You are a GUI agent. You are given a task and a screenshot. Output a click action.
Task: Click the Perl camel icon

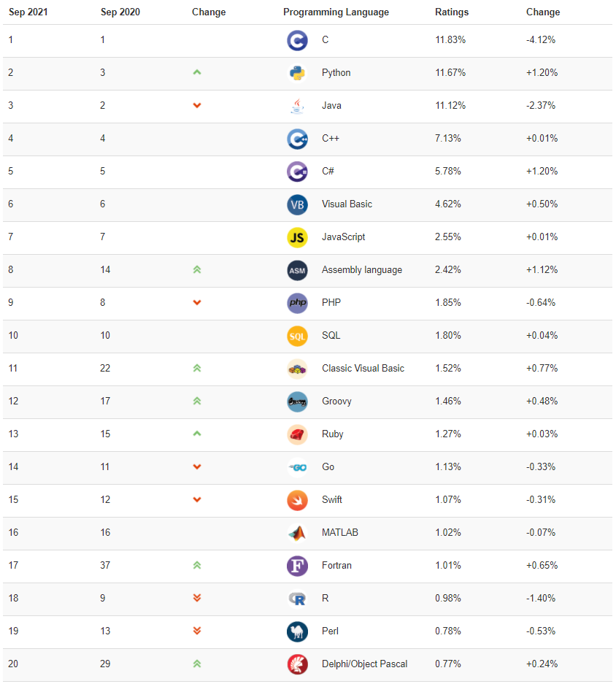297,631
